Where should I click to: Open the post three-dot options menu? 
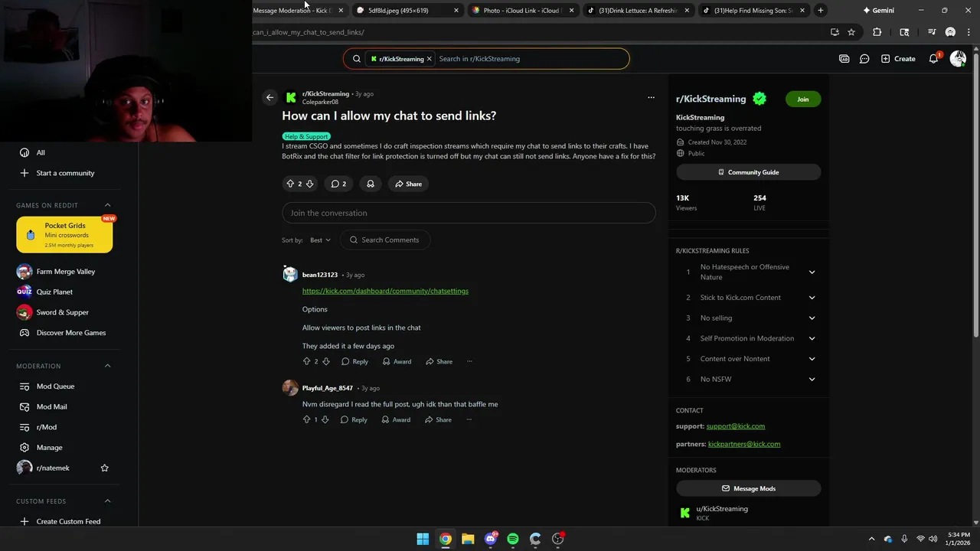coord(651,97)
